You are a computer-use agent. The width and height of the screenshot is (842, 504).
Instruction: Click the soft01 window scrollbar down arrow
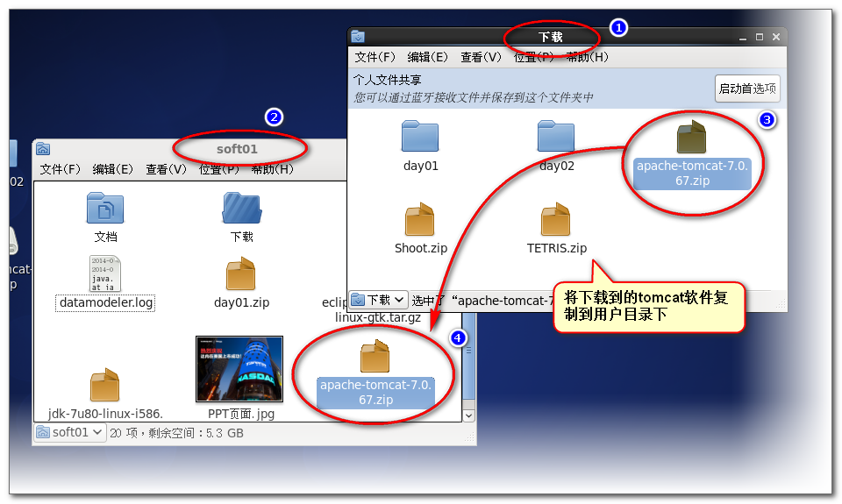468,415
